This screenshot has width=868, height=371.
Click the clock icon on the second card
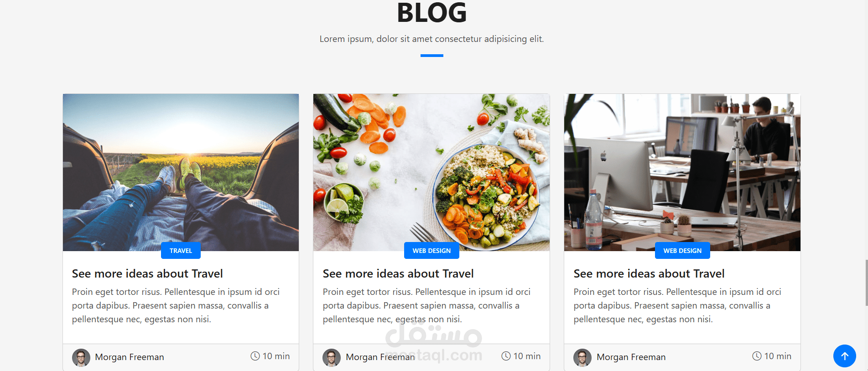point(506,356)
